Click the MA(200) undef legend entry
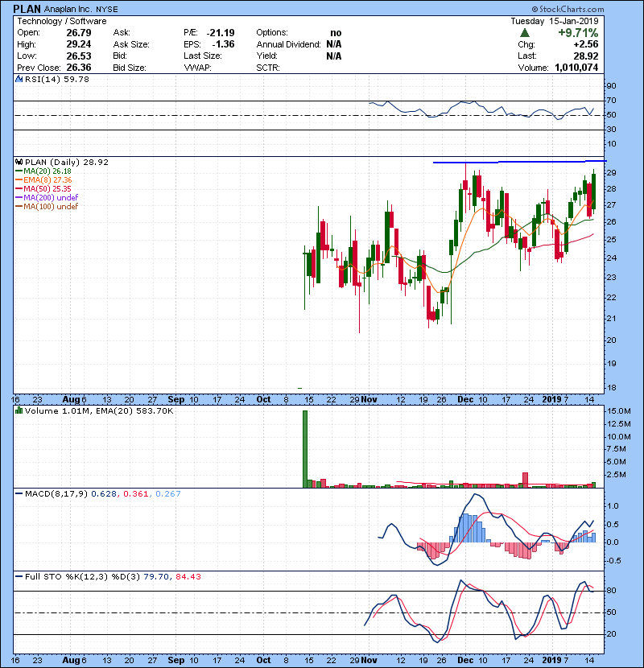 [x=51, y=197]
